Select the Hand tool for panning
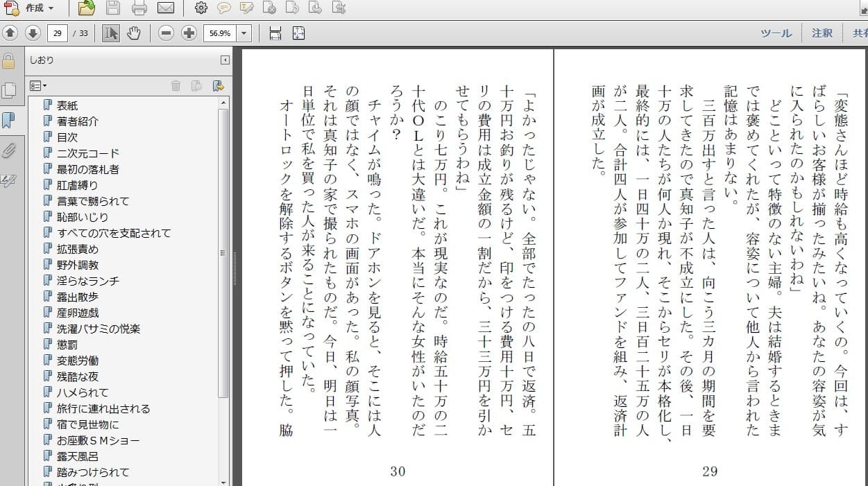This screenshot has width=868, height=486. 133,33
